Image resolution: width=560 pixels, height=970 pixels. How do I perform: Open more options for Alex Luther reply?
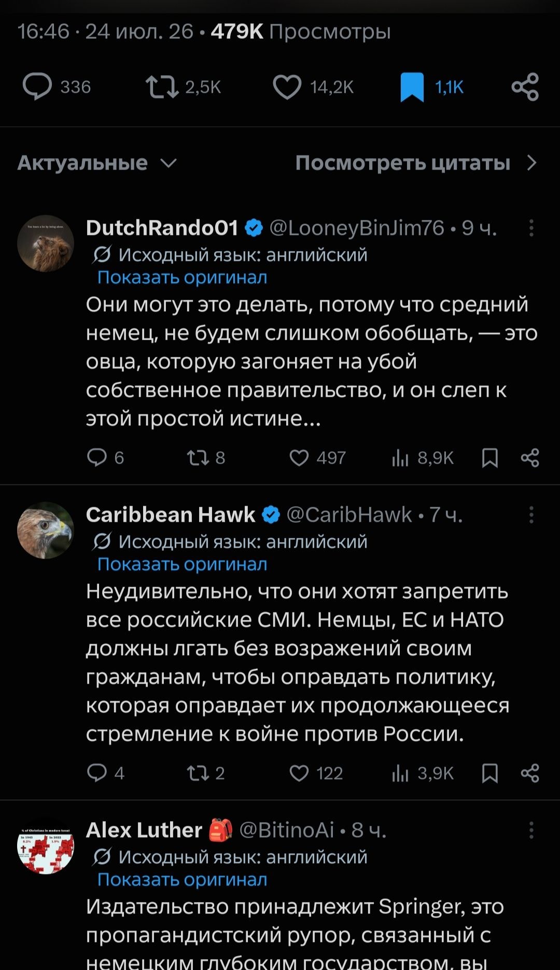pos(531,830)
